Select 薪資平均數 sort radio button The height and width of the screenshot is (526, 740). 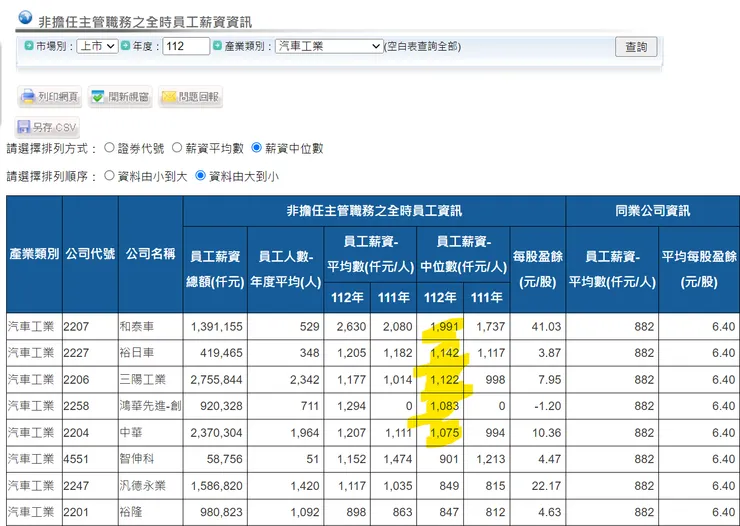177,148
